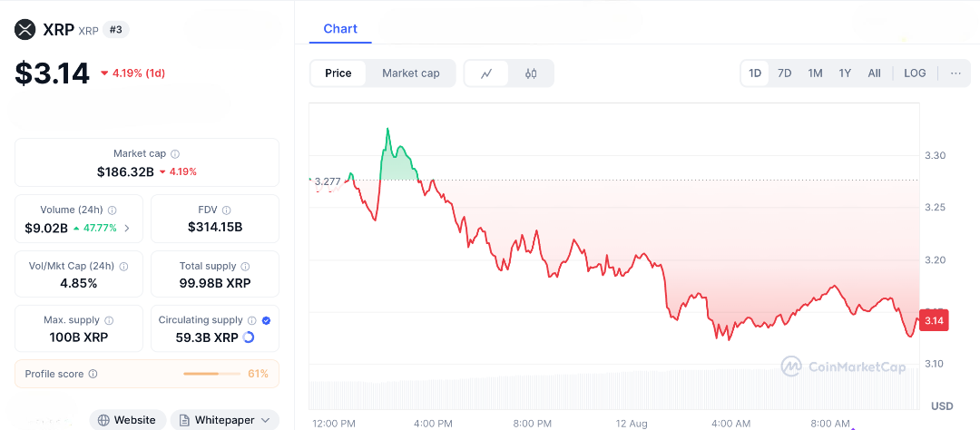Screen dimensions: 980x430
Task: Click the USD currency label
Action: [x=942, y=406]
